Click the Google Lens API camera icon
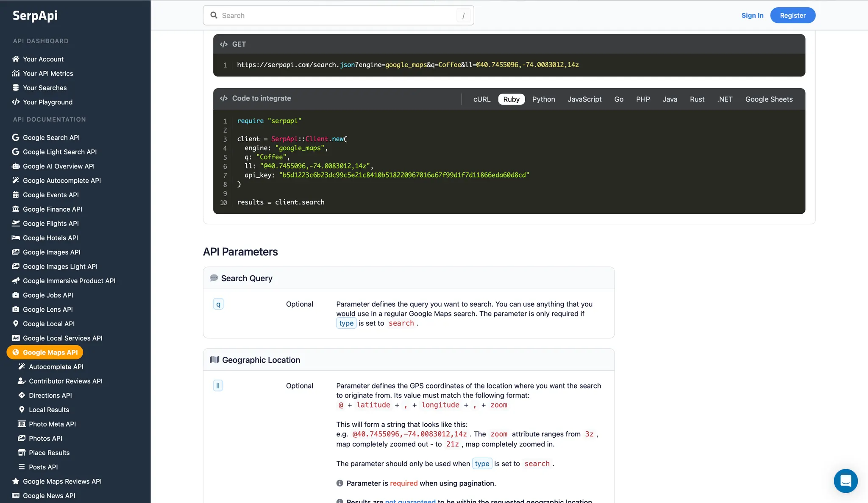868x503 pixels. coord(16,310)
